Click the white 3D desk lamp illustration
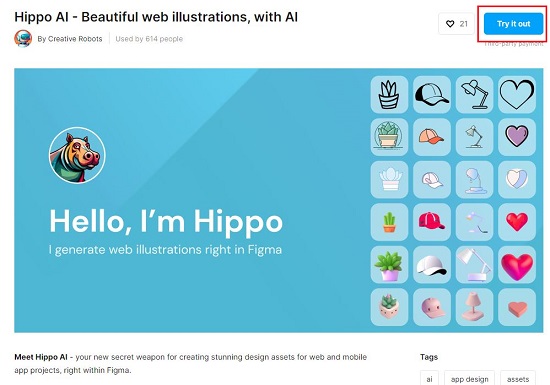Image resolution: width=550 pixels, height=385 pixels. pos(474,264)
